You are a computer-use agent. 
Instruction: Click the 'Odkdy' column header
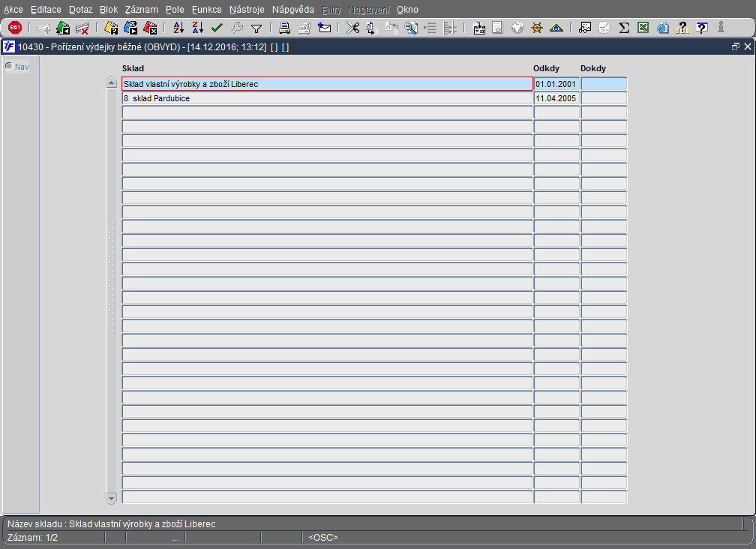546,68
